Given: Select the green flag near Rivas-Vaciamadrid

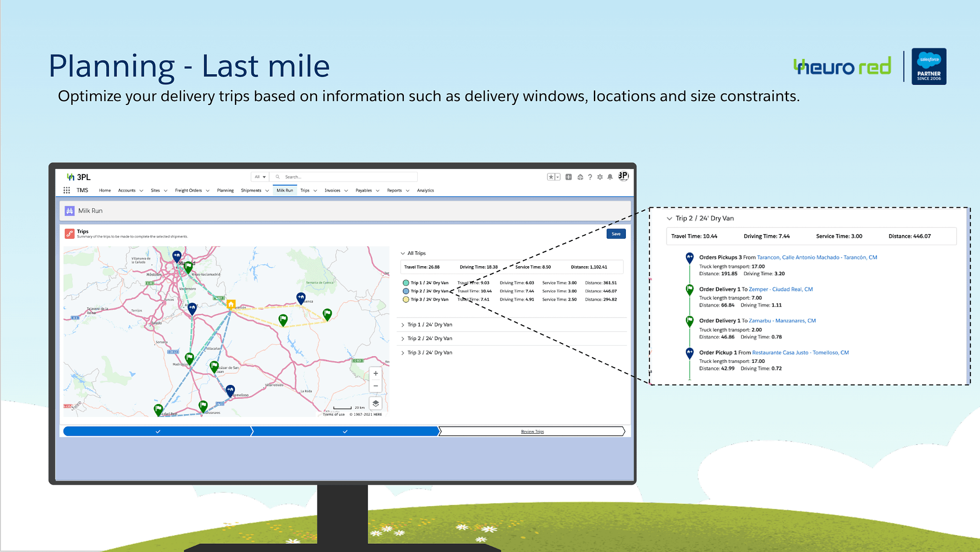Looking at the screenshot, I should tap(188, 267).
